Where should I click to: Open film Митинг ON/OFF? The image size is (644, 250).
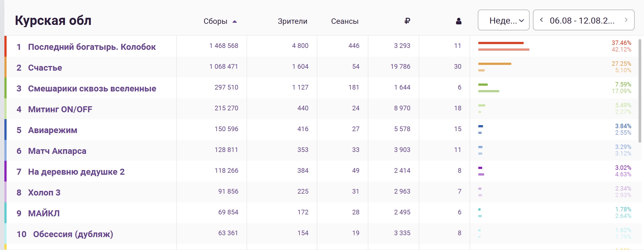[x=60, y=109]
